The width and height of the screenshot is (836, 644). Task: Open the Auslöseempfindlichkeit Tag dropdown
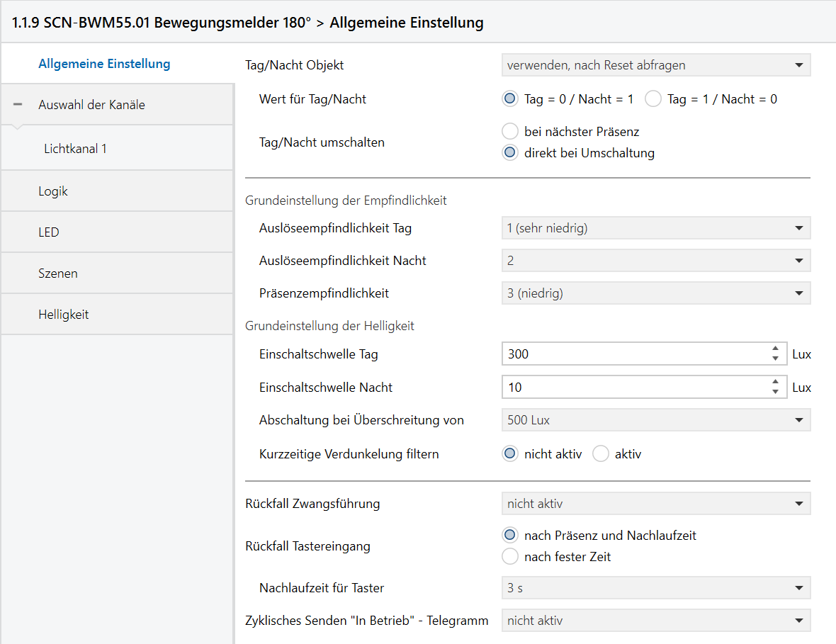coord(655,228)
